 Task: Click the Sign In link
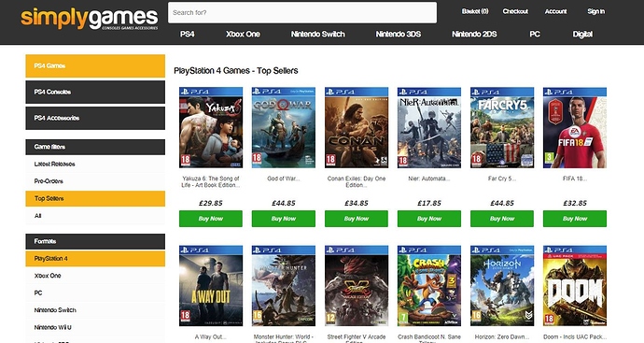[x=596, y=11]
